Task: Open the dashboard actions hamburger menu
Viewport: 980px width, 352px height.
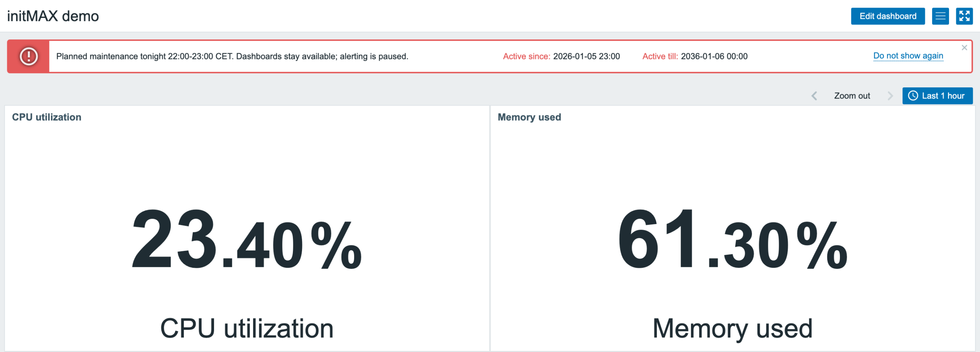Action: (940, 16)
